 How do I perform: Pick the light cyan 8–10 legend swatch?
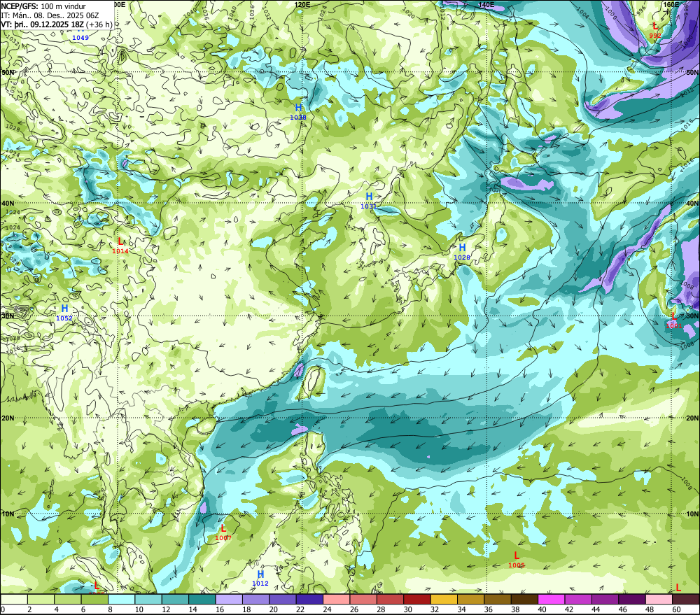click(x=121, y=599)
